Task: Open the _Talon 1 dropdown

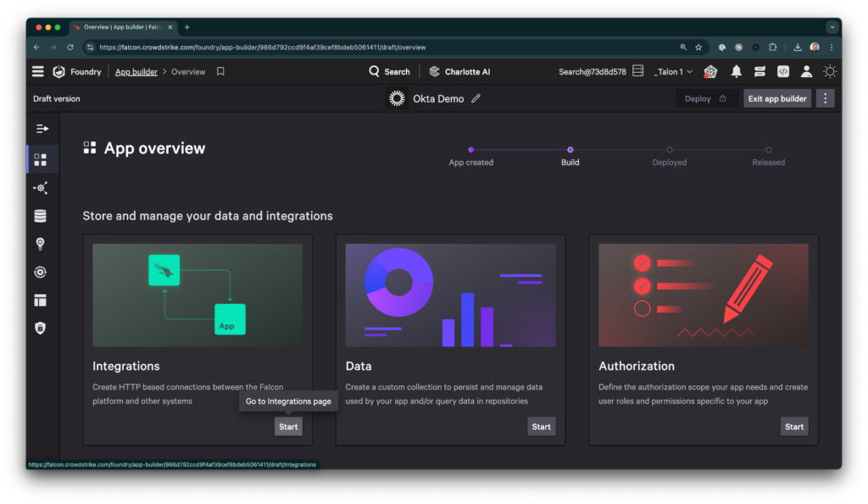Action: tap(672, 71)
